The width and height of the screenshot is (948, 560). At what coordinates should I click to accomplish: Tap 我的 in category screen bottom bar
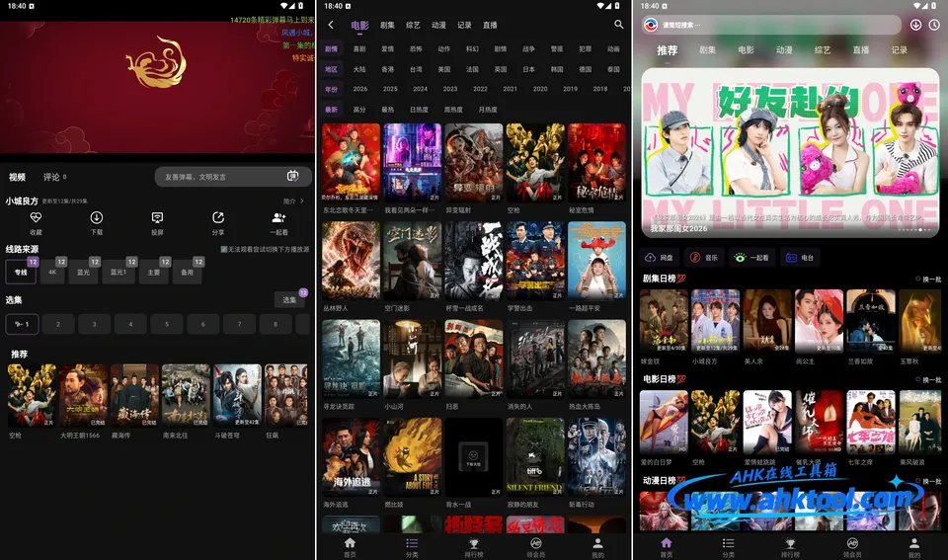597,547
